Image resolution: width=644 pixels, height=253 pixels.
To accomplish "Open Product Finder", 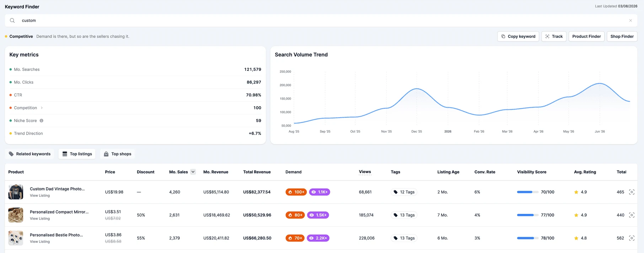I will pyautogui.click(x=586, y=37).
